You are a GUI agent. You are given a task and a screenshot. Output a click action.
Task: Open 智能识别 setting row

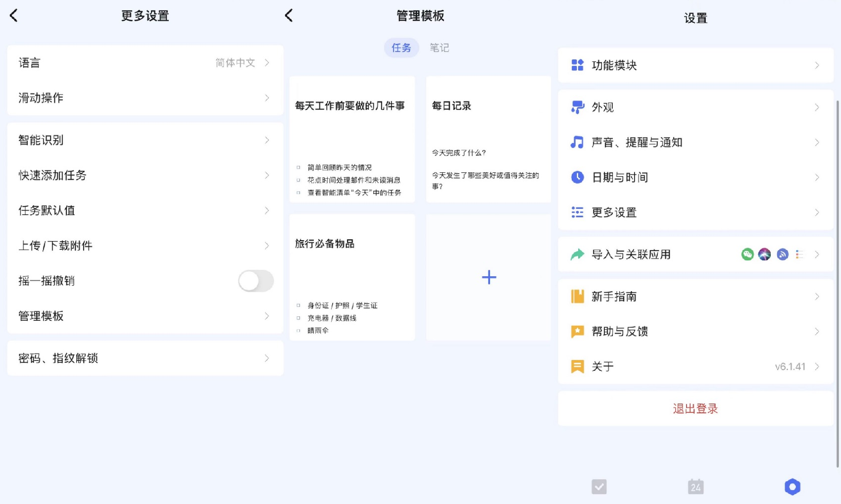click(146, 141)
